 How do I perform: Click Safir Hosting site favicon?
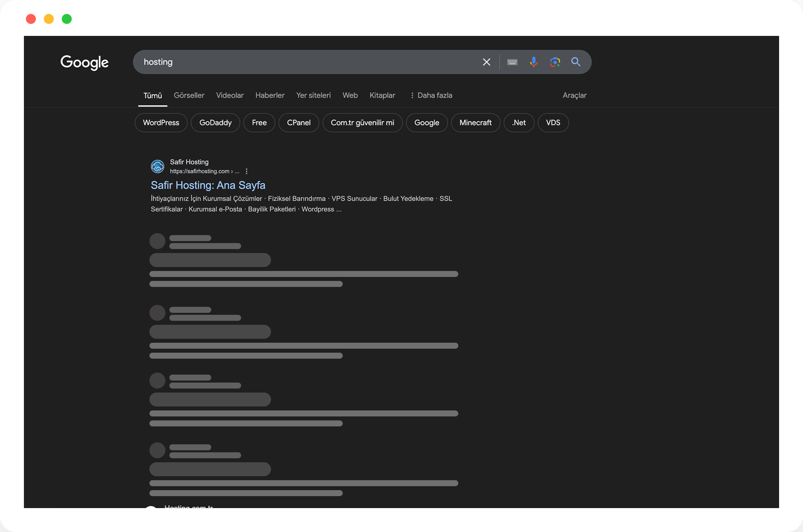pos(157,167)
